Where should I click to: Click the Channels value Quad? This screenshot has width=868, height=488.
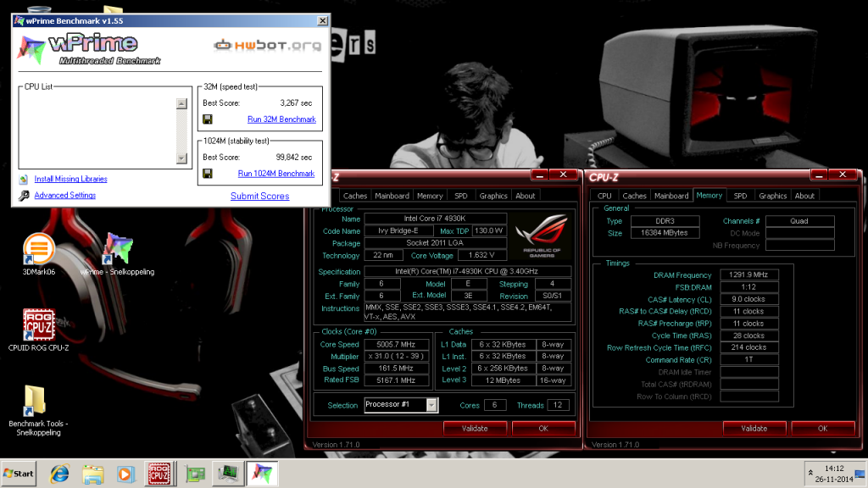click(799, 221)
